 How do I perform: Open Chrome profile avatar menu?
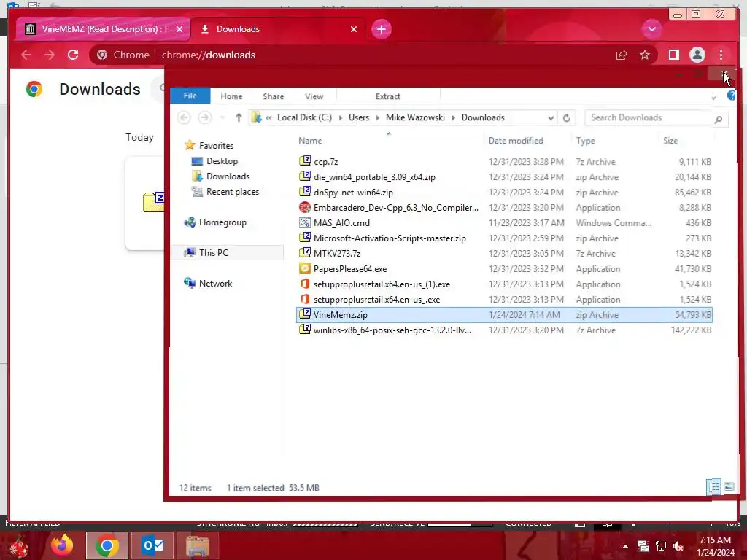697,55
